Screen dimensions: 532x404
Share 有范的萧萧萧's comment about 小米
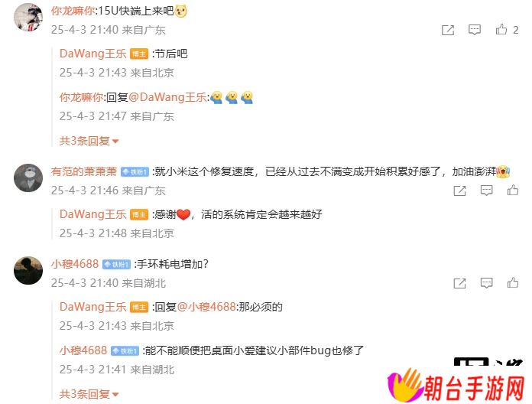click(459, 191)
